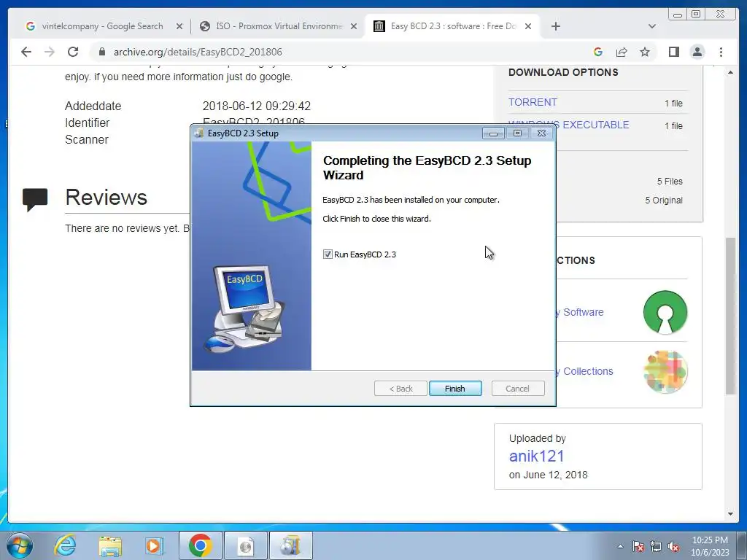Open the taskbar clock showing 10:25 PM
Screen dimensions: 747x560
coord(710,546)
